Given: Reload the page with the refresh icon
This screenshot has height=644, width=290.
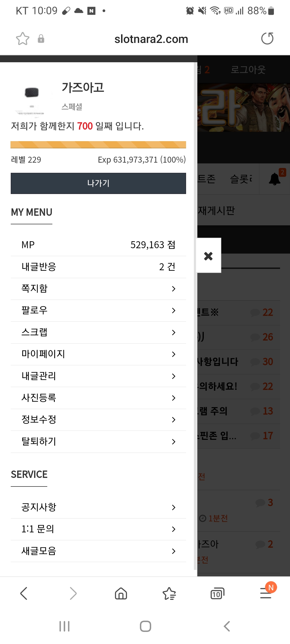Looking at the screenshot, I should [x=267, y=38].
